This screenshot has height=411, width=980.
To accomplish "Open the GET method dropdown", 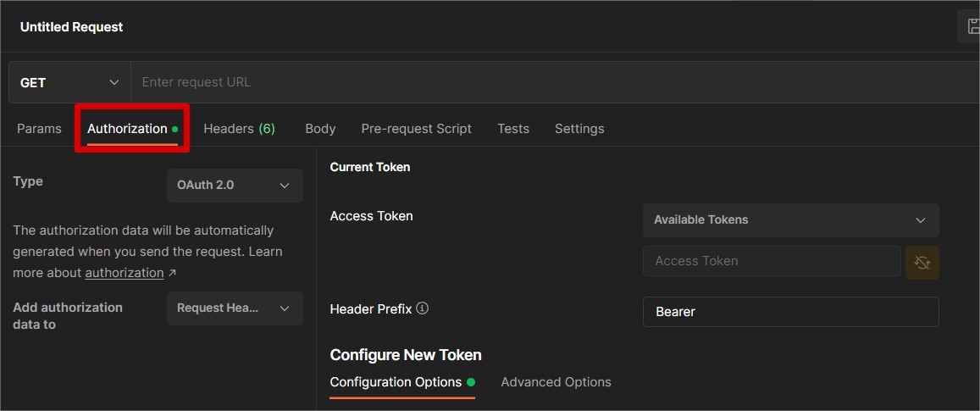I will pyautogui.click(x=69, y=82).
